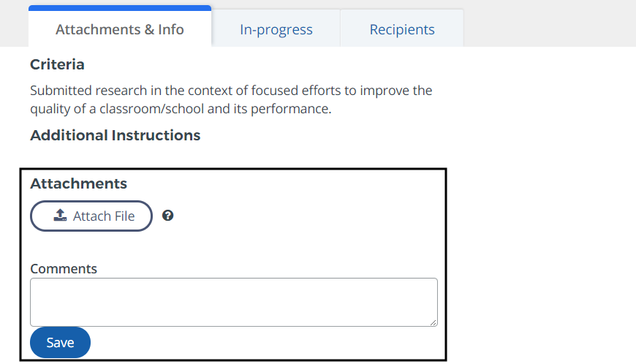Click blank space right of help icon
This screenshot has height=364, width=636.
click(x=307, y=216)
